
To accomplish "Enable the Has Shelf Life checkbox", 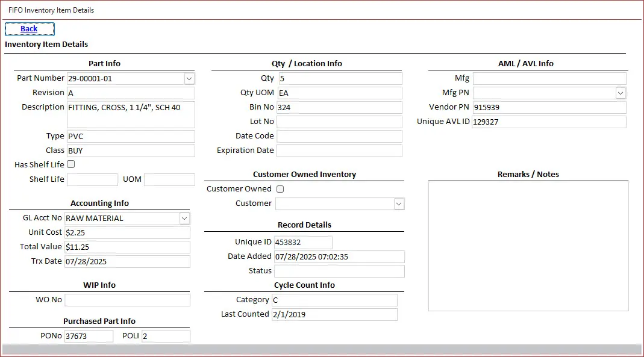I will click(x=71, y=164).
